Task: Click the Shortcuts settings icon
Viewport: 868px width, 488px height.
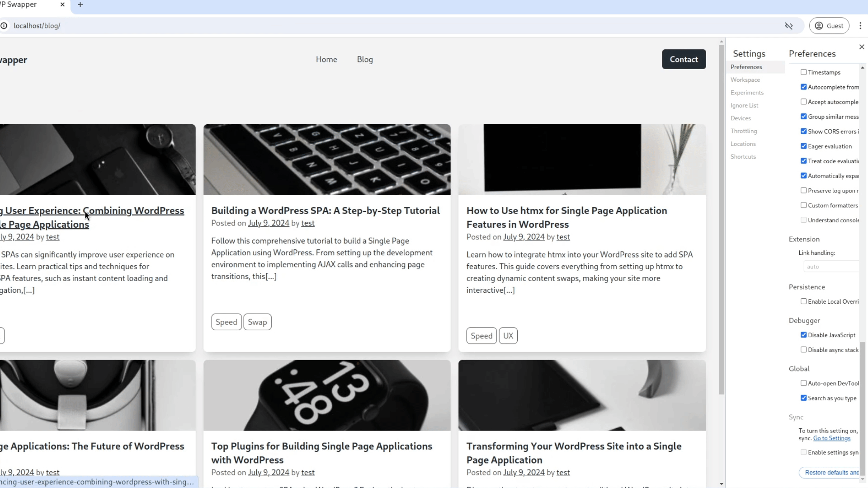Action: [x=743, y=156]
